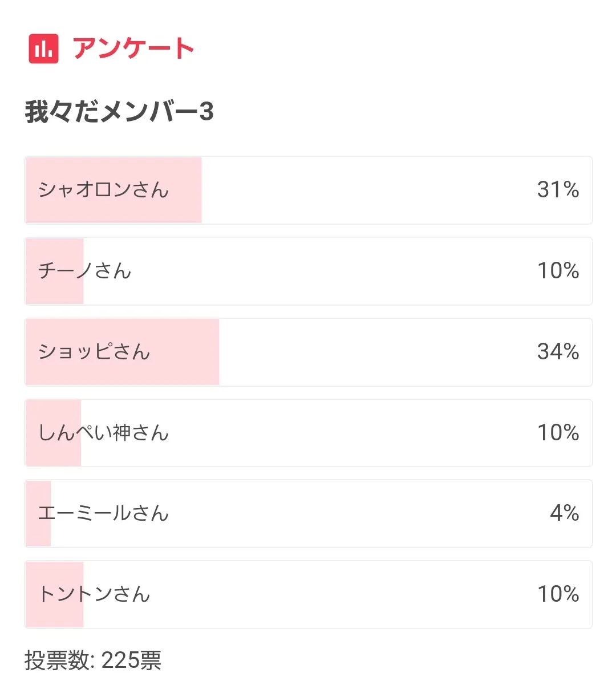Click the 10% result beside チーノさん
The image size is (616, 673).
558,271
